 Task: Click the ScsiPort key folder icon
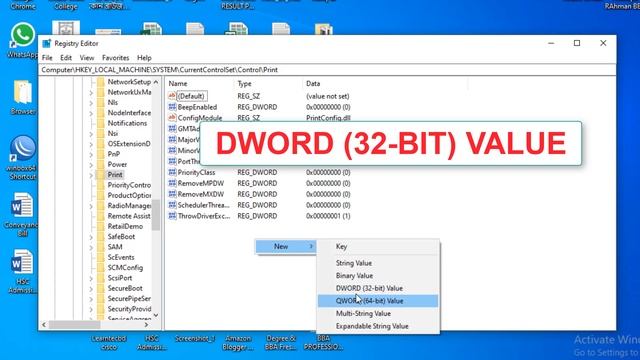click(x=101, y=278)
